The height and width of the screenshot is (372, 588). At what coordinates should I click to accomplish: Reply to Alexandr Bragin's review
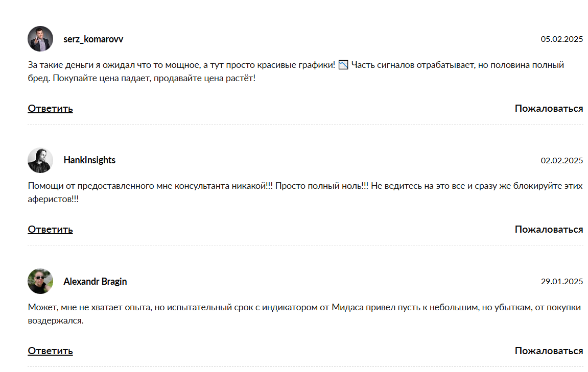click(x=50, y=351)
